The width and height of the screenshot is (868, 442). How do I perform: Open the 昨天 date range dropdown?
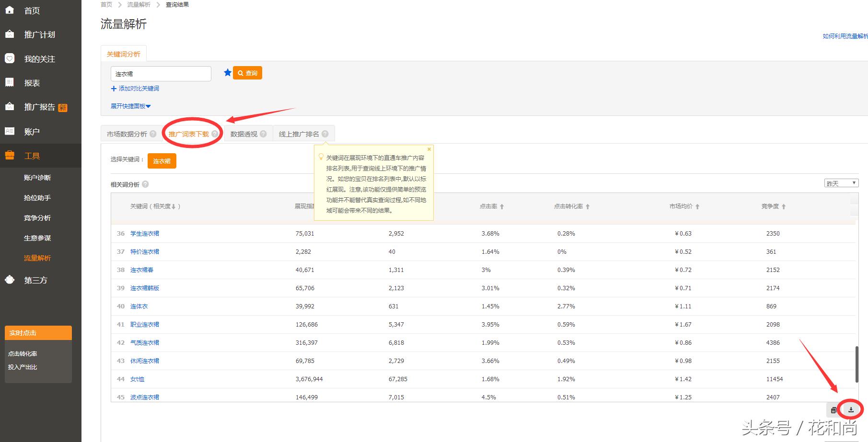pos(841,183)
